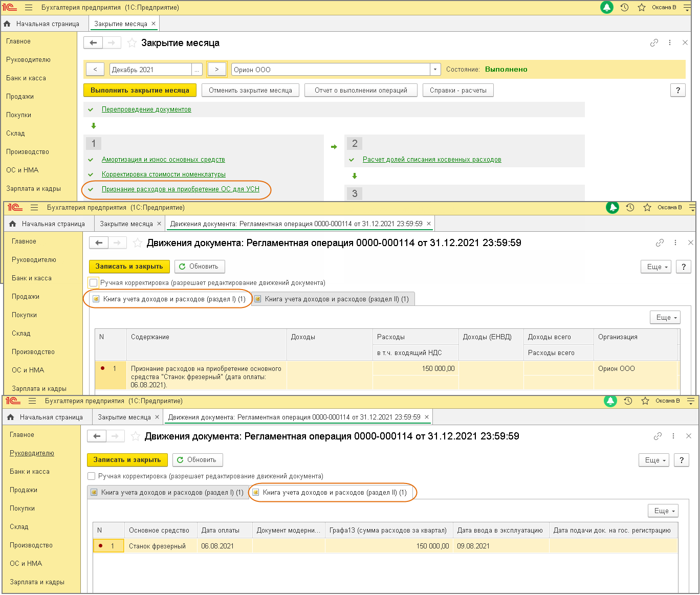
Task: Open Корректировка стоимости номенклатуры link
Action: coord(164,174)
